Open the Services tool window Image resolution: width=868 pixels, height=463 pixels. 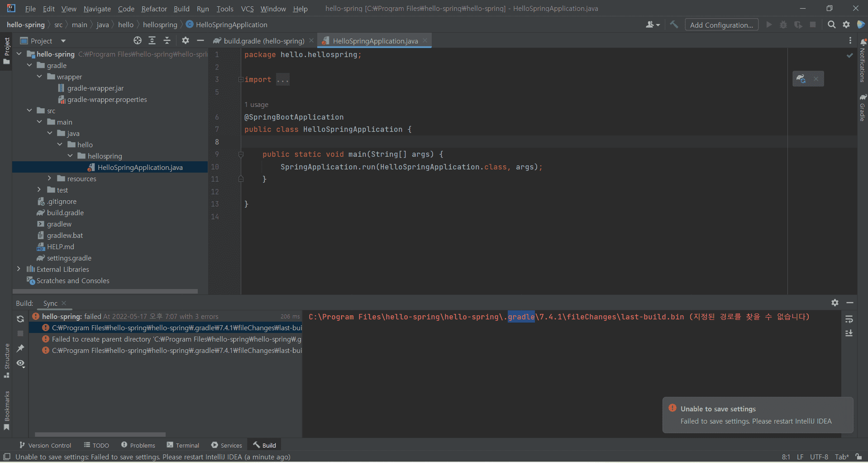tap(227, 445)
